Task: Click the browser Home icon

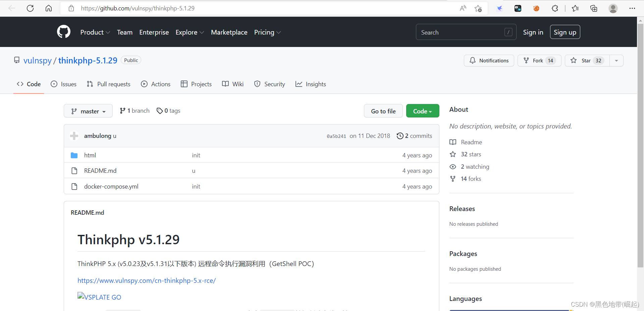Action: pyautogui.click(x=48, y=8)
